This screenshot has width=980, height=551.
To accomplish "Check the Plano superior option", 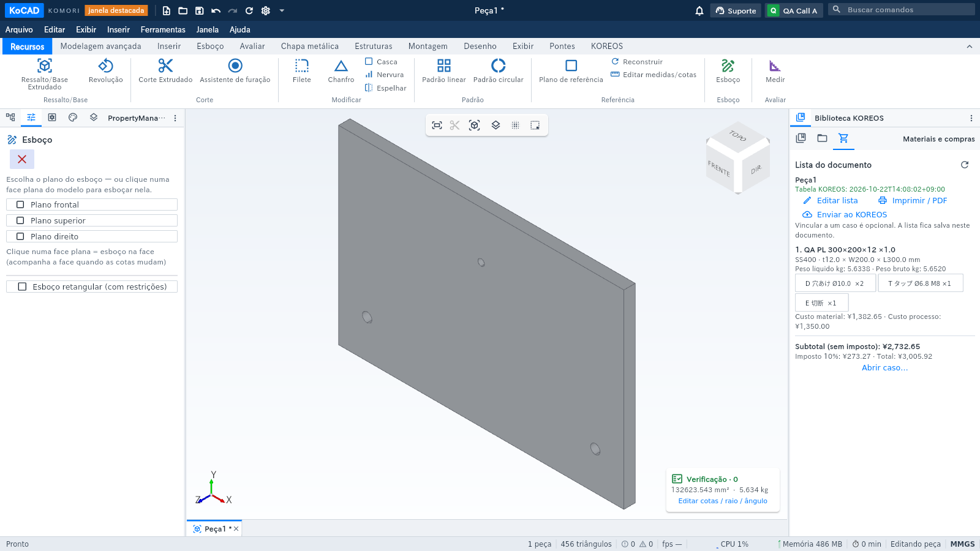I will 92,220.
